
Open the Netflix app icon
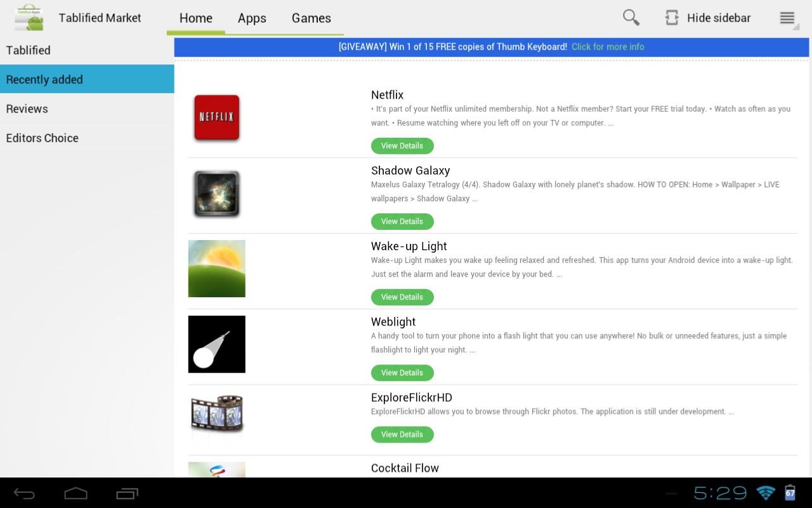pyautogui.click(x=216, y=117)
